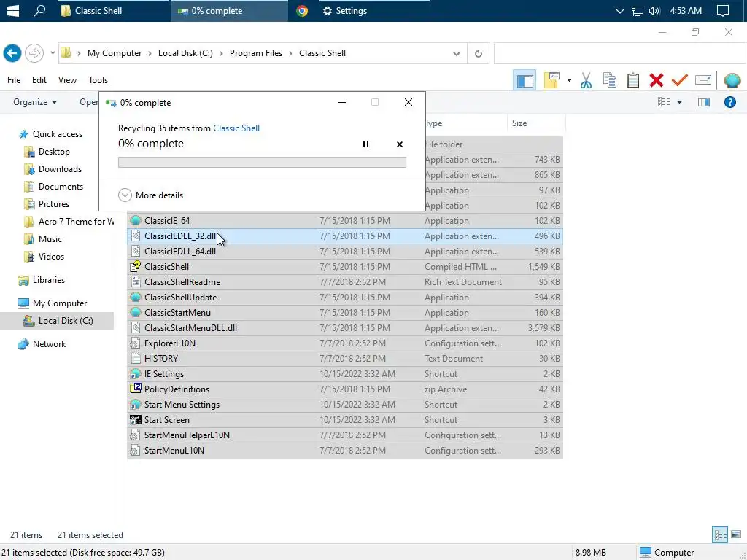Switch to large icons view in status corner
747x560 pixels.
point(736,534)
